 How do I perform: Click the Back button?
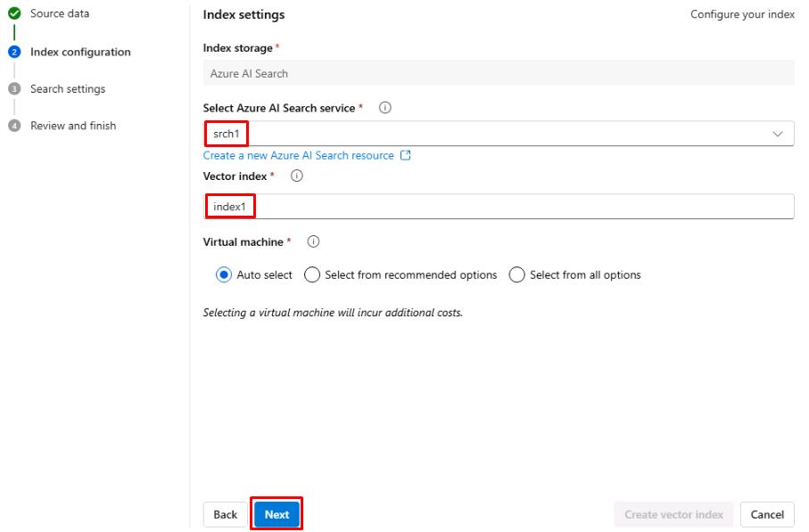(226, 514)
